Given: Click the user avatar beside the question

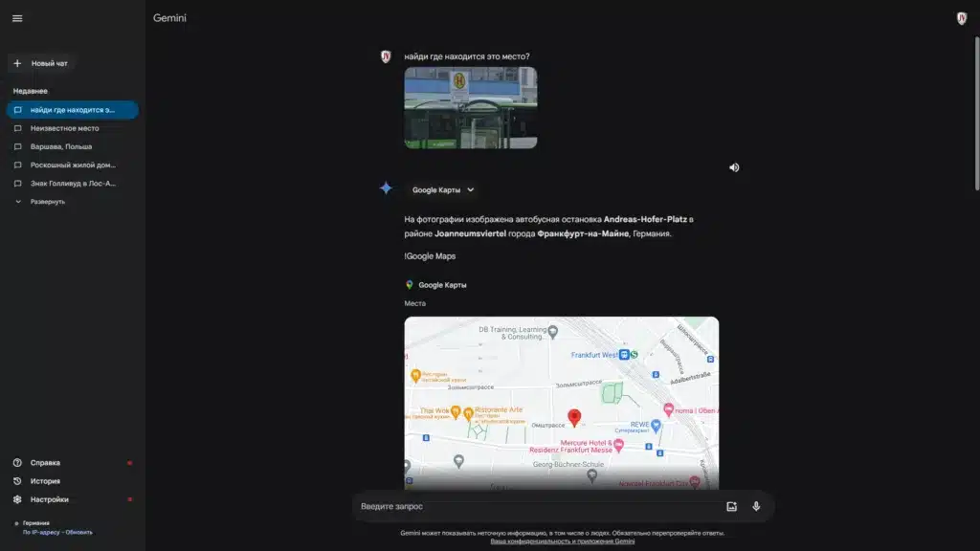Looking at the screenshot, I should pyautogui.click(x=386, y=56).
